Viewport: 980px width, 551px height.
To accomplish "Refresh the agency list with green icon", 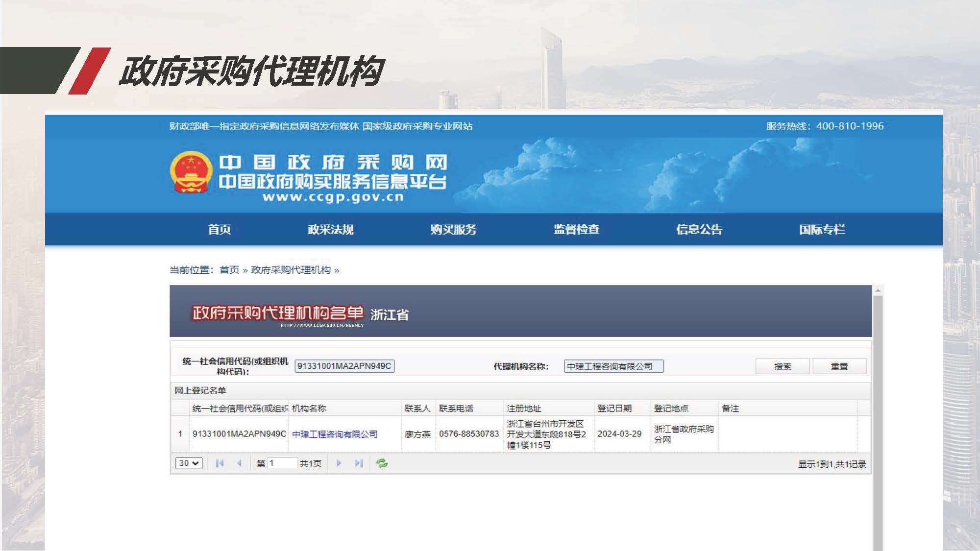I will coord(382,463).
